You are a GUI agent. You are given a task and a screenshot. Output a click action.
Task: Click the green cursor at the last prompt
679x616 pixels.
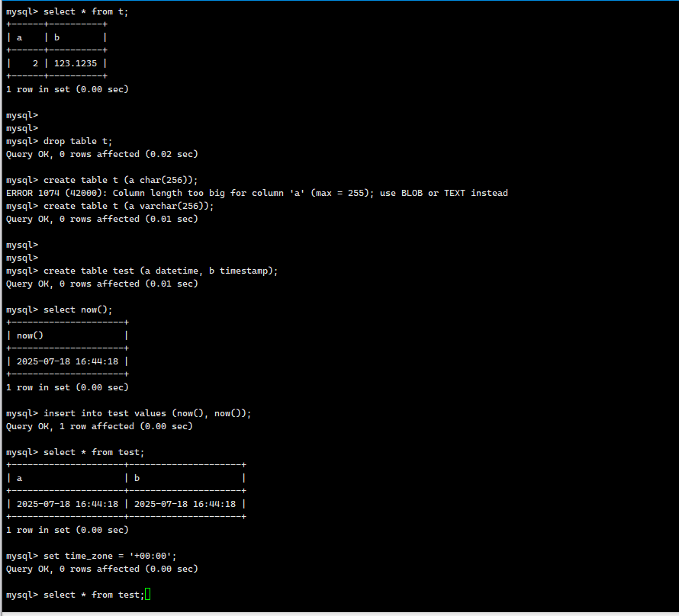point(148,595)
